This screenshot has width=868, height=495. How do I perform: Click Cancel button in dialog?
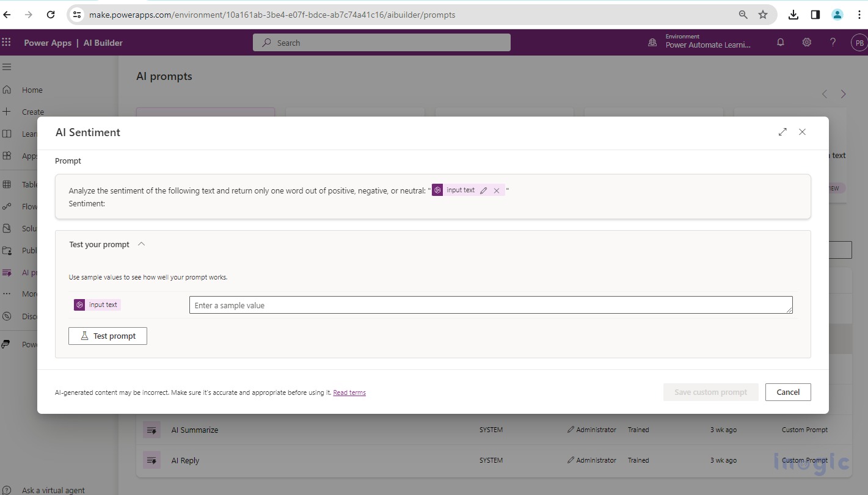click(788, 392)
